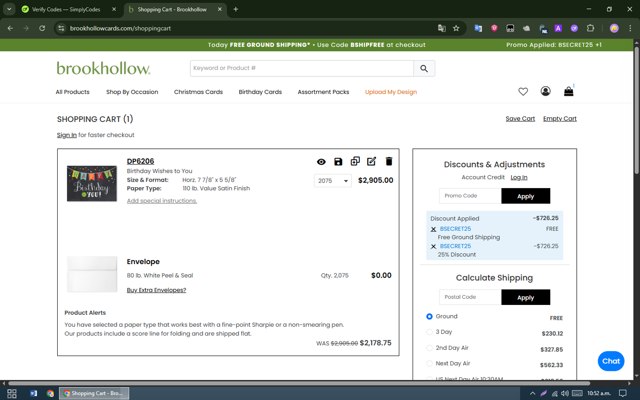Screen dimensions: 640x400
Task: Open the Chrome three-dot menu
Action: pyautogui.click(x=630, y=28)
